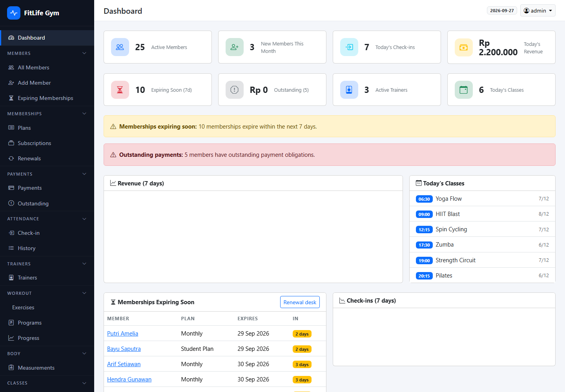Viewport: 565px width, 392px height.
Task: Collapse the Trainers sidebar section
Action: tap(84, 264)
